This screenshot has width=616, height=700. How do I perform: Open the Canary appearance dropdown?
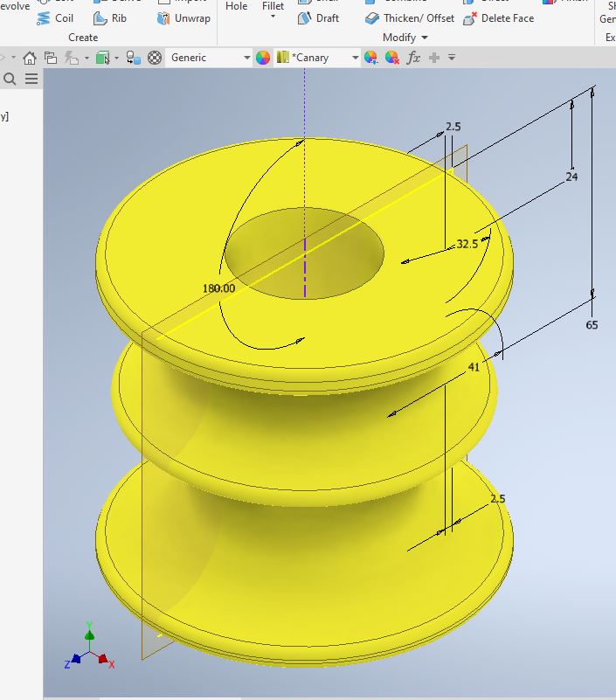click(355, 58)
